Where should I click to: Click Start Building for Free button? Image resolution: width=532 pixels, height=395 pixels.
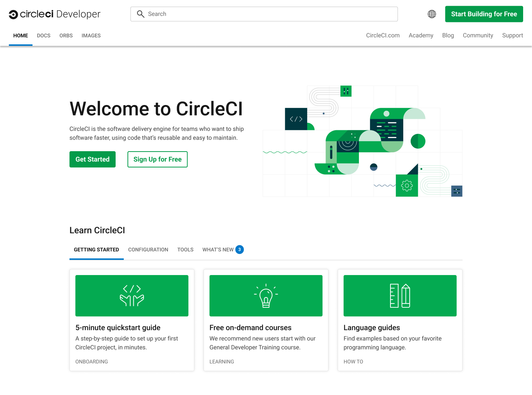[484, 14]
